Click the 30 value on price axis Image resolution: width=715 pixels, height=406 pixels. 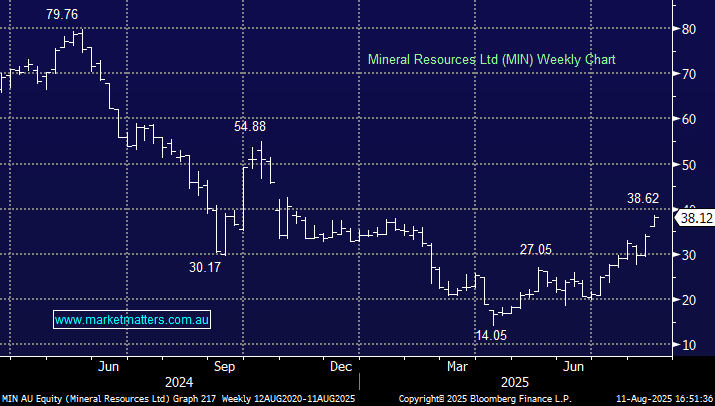tap(689, 255)
